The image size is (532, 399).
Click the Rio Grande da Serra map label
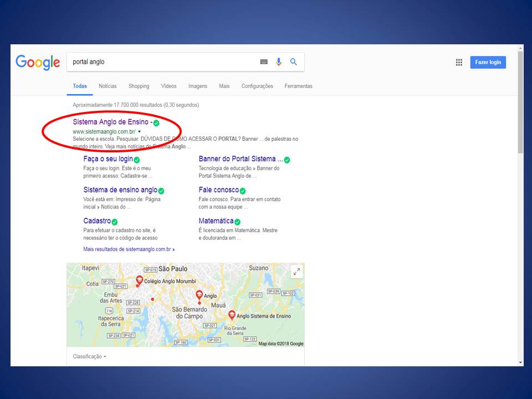pos(235,331)
